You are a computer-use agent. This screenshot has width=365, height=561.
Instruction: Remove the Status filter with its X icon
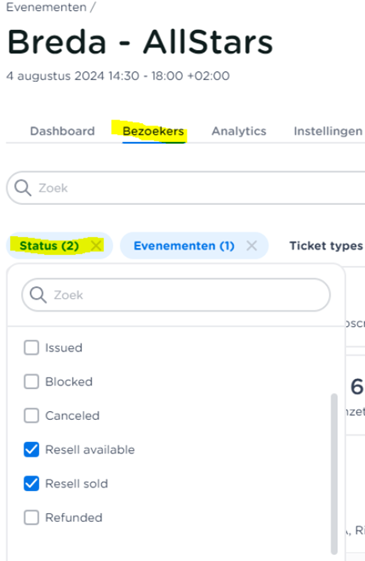96,246
